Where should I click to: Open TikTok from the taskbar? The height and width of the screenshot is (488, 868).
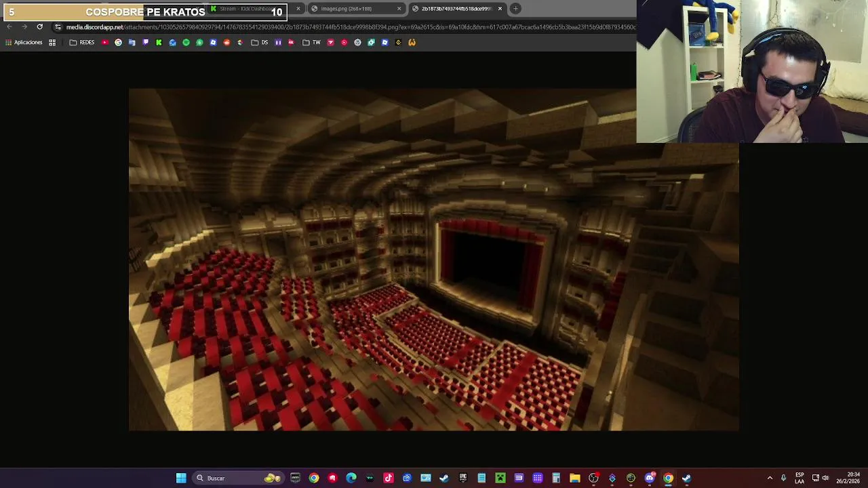point(389,478)
